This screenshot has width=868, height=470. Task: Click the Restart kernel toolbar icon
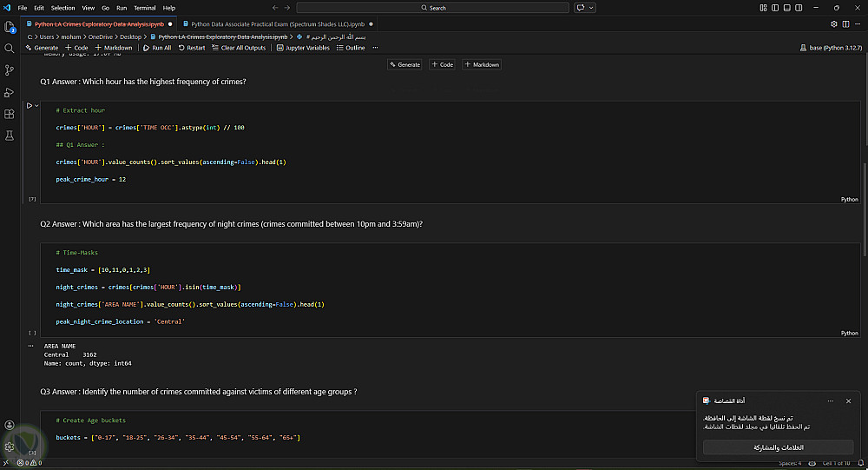[193, 48]
